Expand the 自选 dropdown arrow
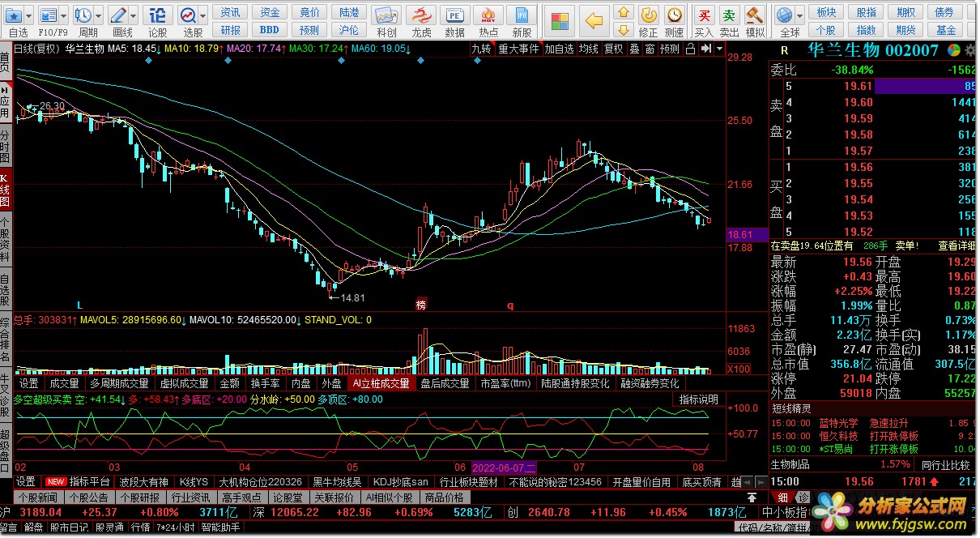This screenshot has height=538, width=980. 29,15
